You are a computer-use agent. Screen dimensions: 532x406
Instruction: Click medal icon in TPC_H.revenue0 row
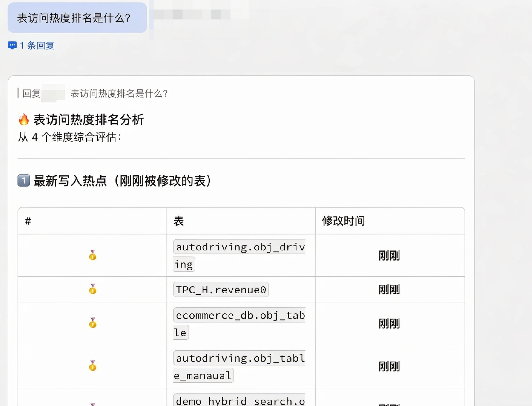tap(93, 289)
